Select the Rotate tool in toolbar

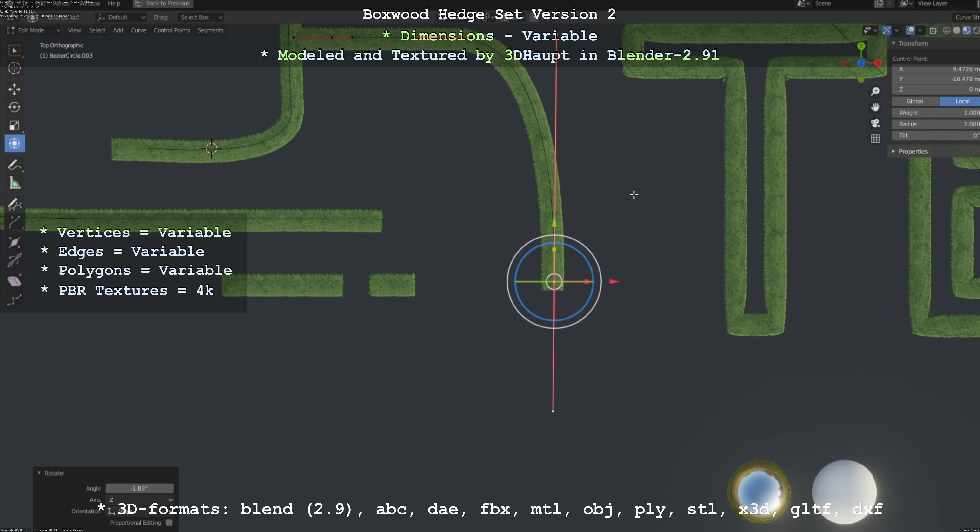pos(14,107)
